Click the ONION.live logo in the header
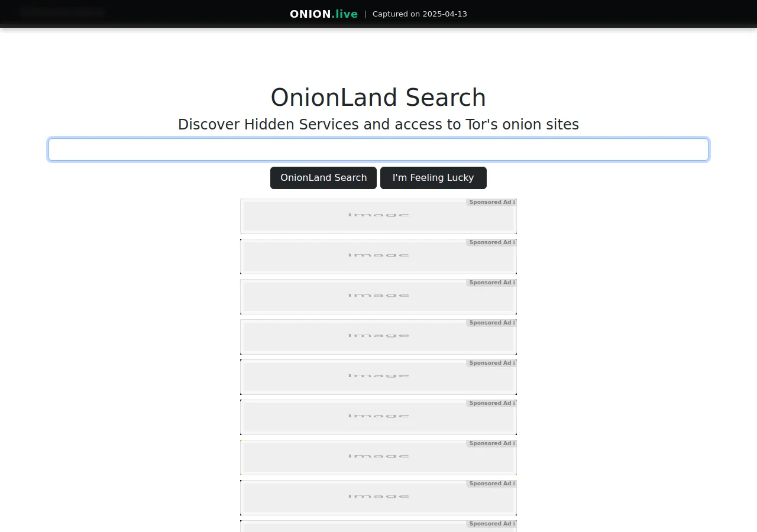The height and width of the screenshot is (532, 757). click(323, 14)
